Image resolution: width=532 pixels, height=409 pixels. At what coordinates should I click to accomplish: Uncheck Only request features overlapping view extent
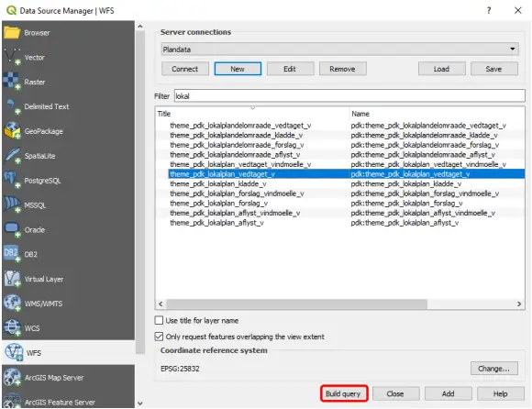[159, 337]
